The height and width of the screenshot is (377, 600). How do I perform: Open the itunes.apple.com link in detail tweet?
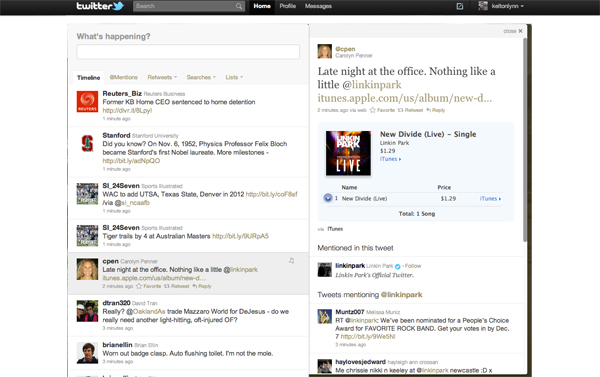pos(405,98)
